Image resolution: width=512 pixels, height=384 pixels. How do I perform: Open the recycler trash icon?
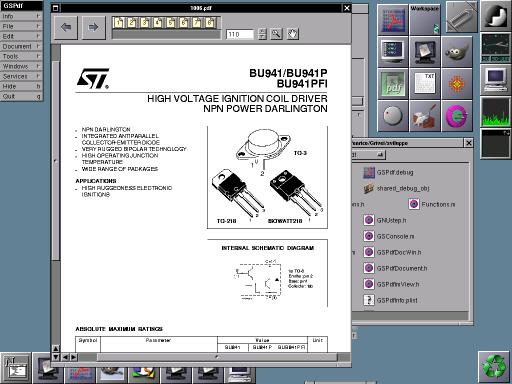pyautogui.click(x=495, y=367)
